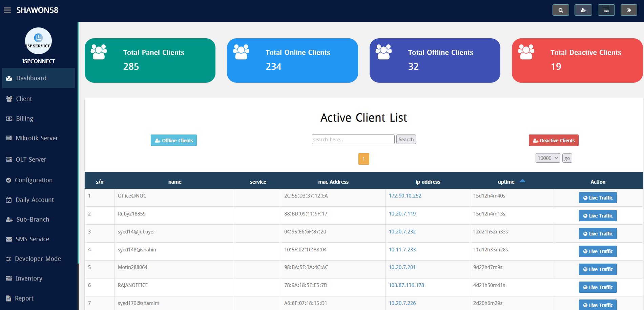Click the Deactive Clients button
The width and height of the screenshot is (644, 310).
554,140
